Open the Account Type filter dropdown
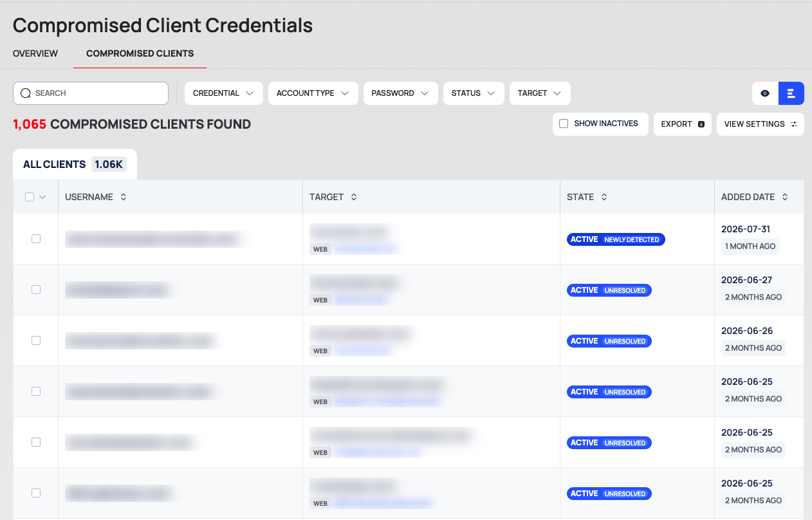Image resolution: width=812 pixels, height=520 pixels. (313, 93)
